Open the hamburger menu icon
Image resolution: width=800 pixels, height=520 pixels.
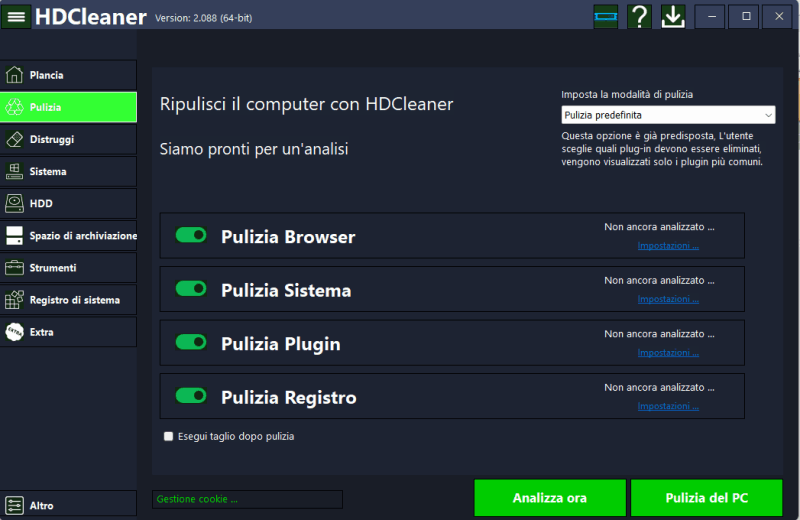pyautogui.click(x=16, y=17)
